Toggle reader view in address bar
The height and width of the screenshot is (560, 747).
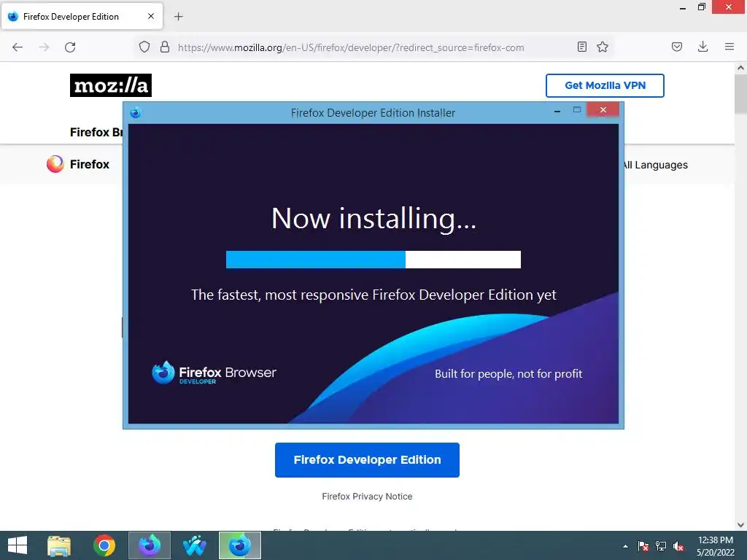click(x=581, y=47)
